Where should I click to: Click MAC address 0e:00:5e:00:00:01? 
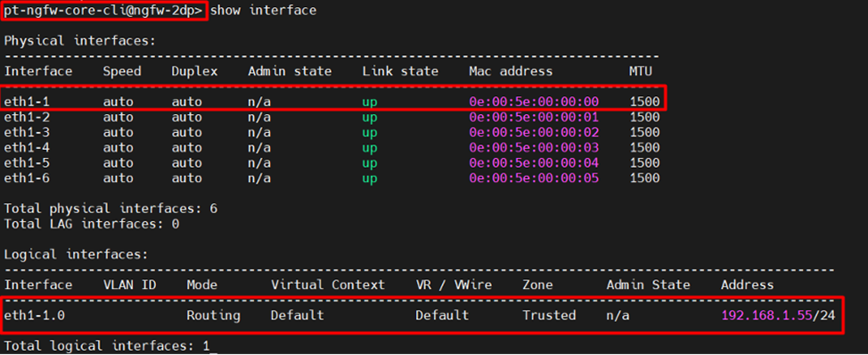click(534, 118)
